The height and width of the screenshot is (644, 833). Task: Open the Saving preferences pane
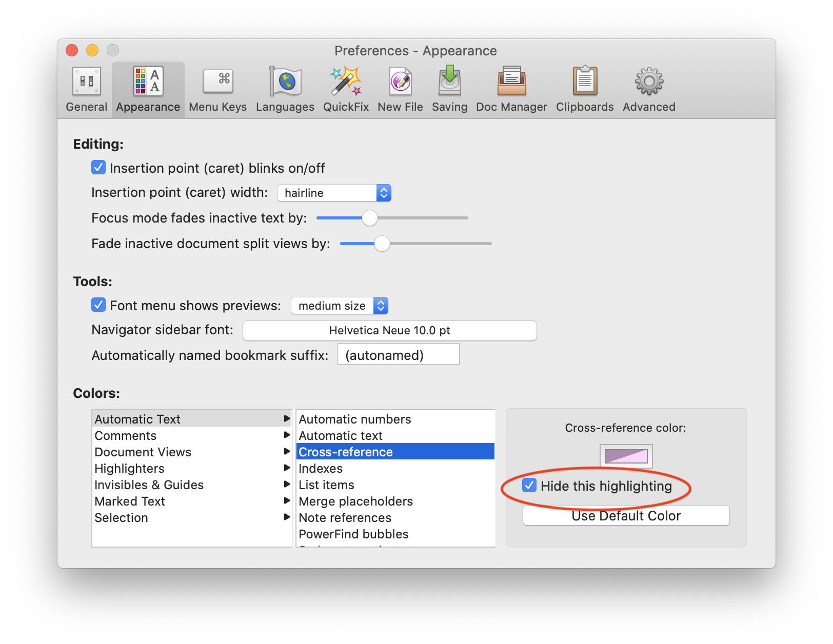(449, 88)
